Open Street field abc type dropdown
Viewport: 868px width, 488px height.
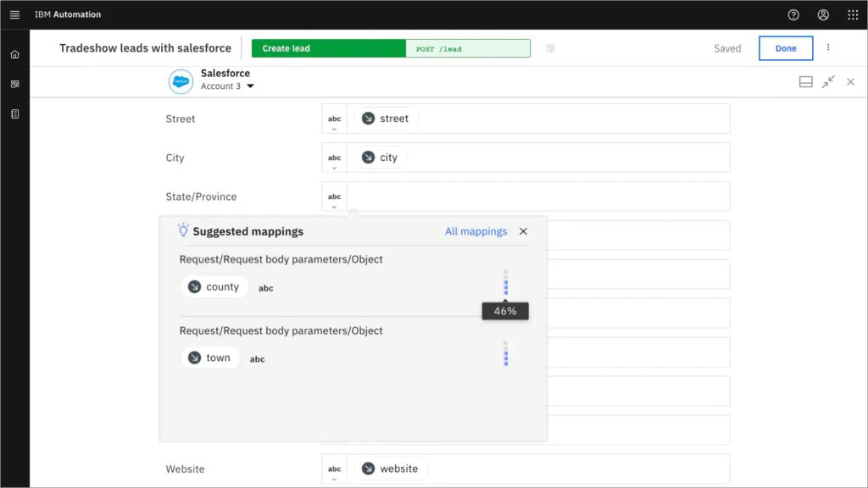tap(334, 119)
